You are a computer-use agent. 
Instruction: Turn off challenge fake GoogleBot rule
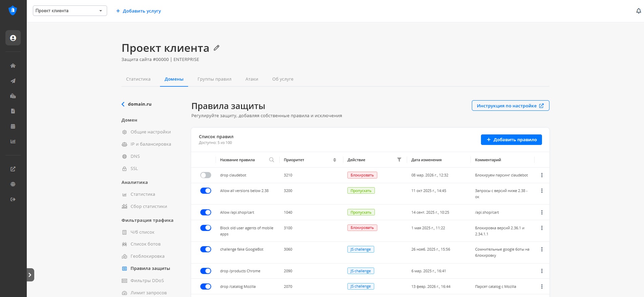tap(206, 249)
